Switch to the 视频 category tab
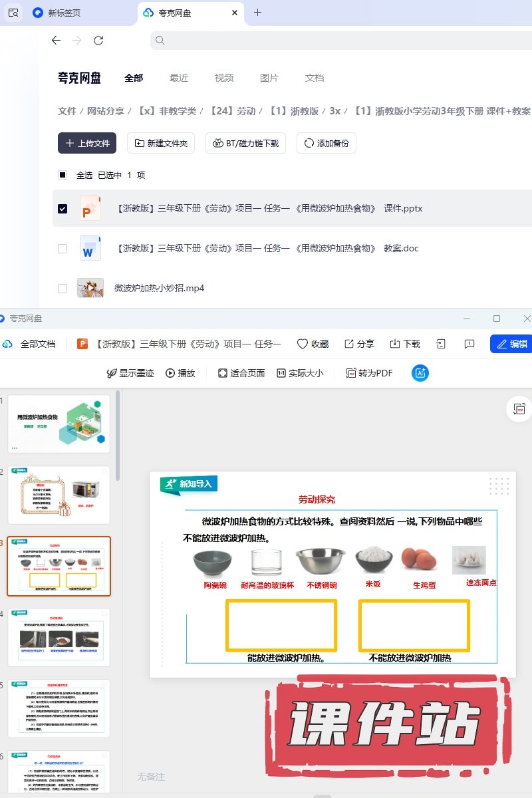Image resolution: width=532 pixels, height=798 pixels. coord(224,78)
